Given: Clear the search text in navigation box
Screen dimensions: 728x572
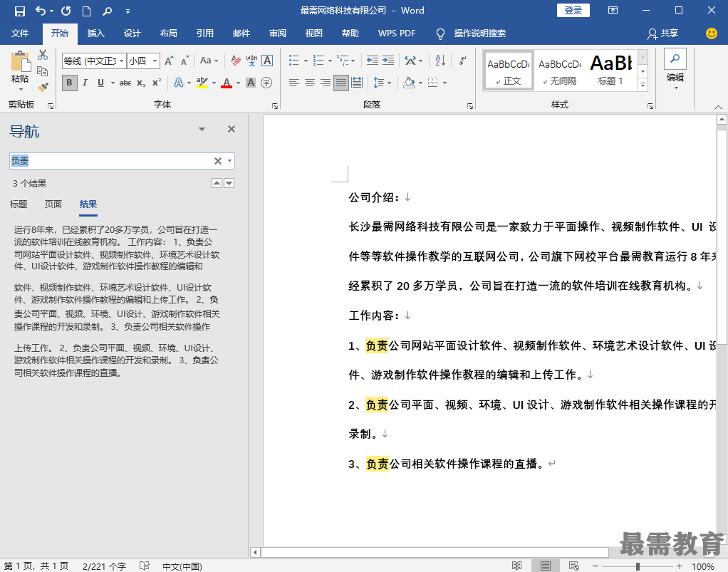Looking at the screenshot, I should click(218, 161).
